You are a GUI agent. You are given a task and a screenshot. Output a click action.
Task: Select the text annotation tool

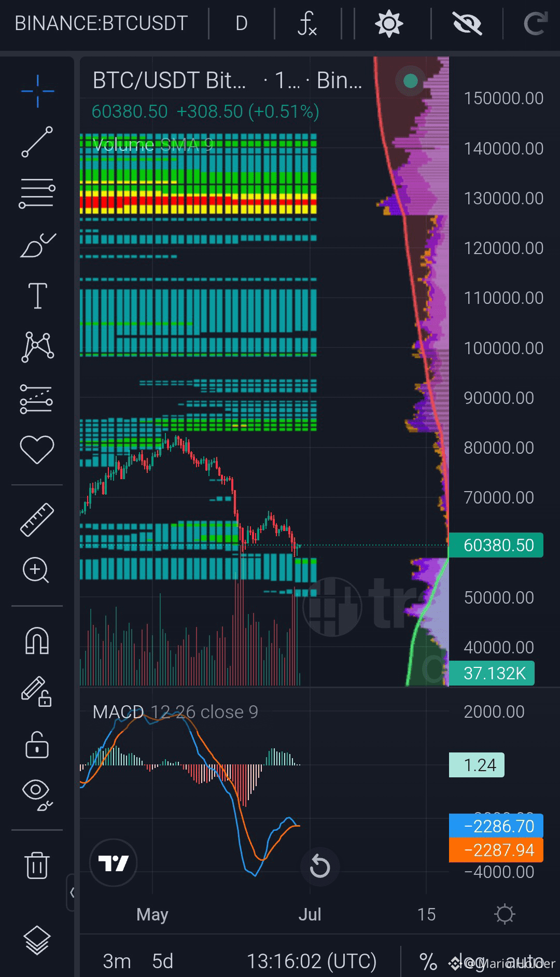pyautogui.click(x=37, y=296)
